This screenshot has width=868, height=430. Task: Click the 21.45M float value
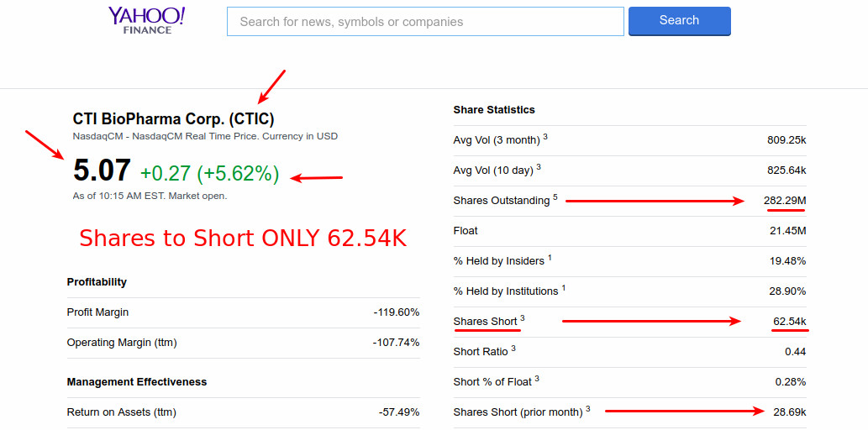coord(787,231)
